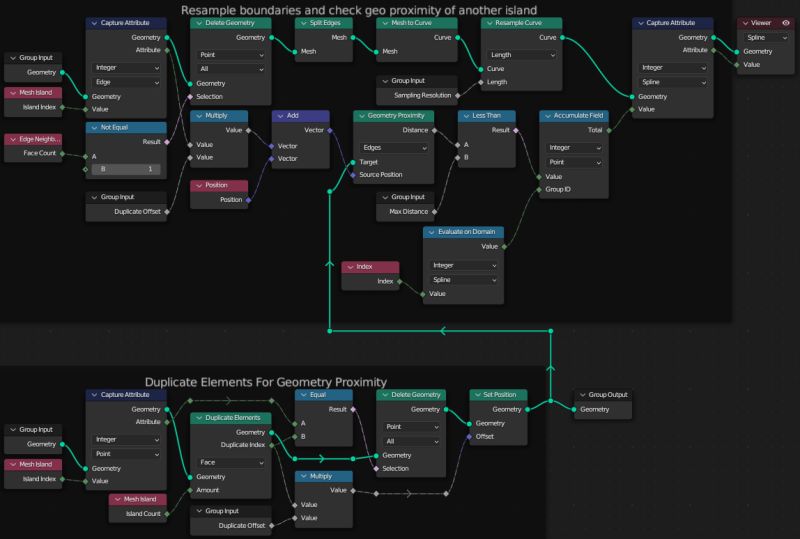
Task: Open Accumulate Field Point domain dropdown
Action: pyautogui.click(x=574, y=162)
